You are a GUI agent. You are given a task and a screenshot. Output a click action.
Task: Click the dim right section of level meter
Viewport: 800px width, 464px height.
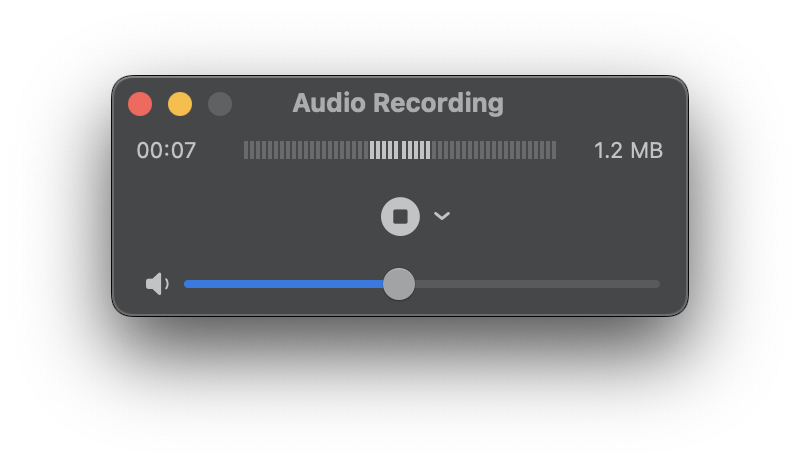coord(495,150)
